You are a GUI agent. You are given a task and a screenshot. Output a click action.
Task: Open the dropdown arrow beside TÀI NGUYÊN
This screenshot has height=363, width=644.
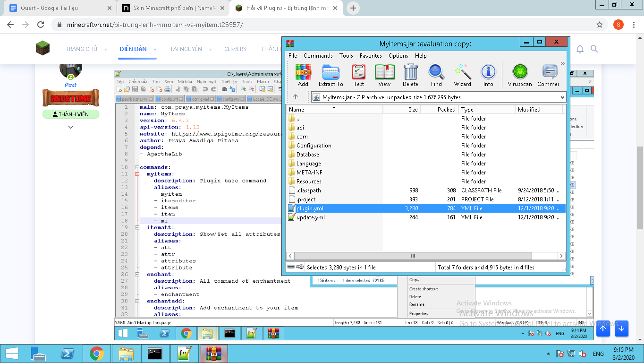coord(210,49)
